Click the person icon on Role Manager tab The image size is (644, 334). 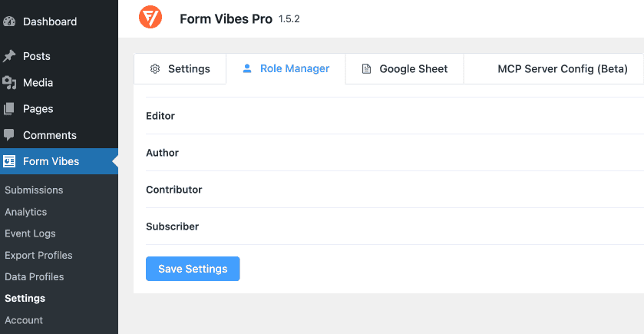(x=247, y=68)
